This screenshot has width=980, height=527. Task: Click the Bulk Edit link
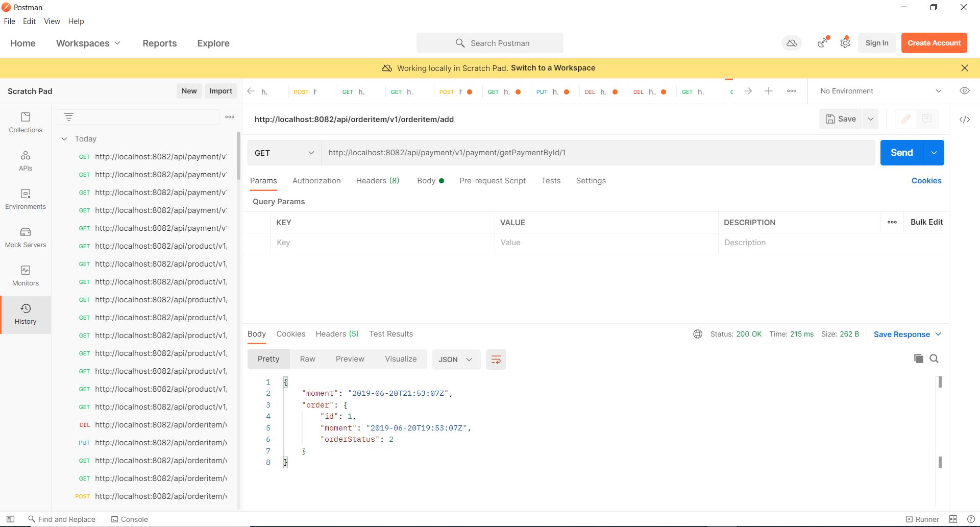[x=926, y=222]
